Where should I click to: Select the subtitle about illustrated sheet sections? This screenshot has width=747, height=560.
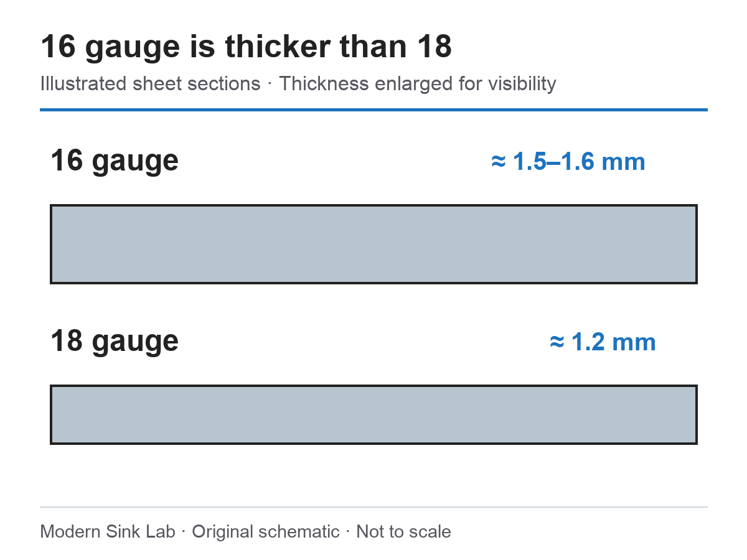coord(298,83)
